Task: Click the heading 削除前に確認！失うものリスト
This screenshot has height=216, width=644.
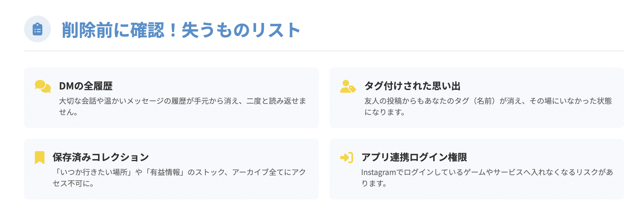Action: tap(181, 30)
